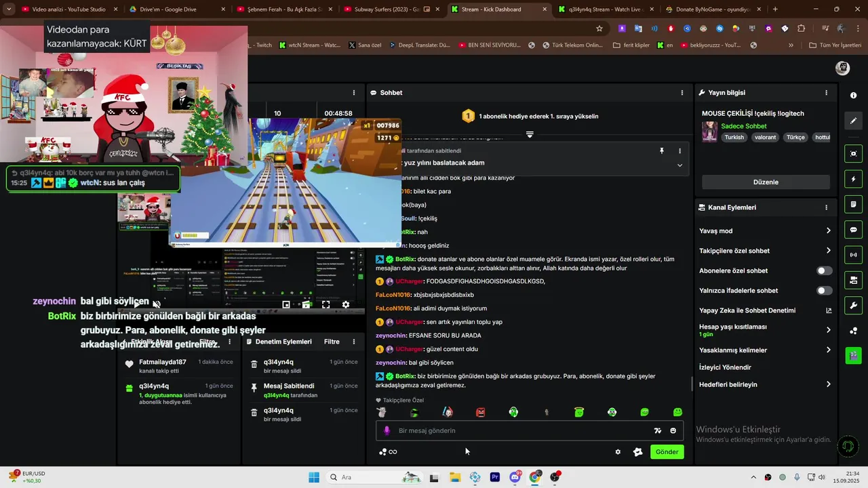Click the pin icon on pinned message

click(x=662, y=151)
